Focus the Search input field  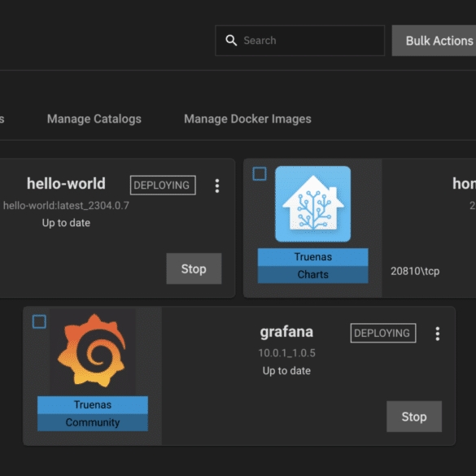299,41
